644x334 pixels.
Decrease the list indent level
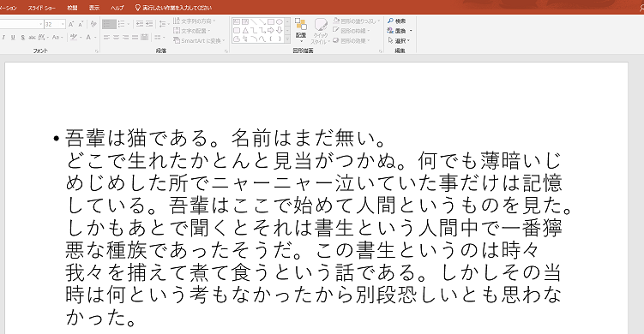pos(140,24)
